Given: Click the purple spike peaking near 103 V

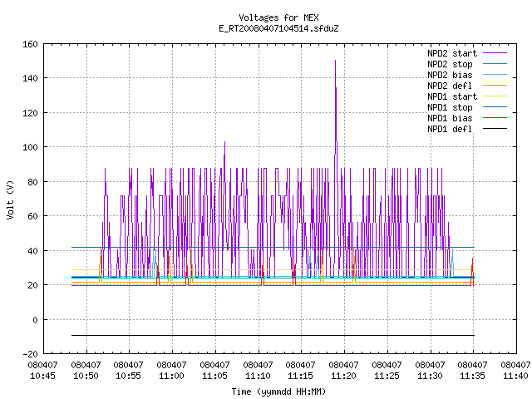Looking at the screenshot, I should coord(224,155).
